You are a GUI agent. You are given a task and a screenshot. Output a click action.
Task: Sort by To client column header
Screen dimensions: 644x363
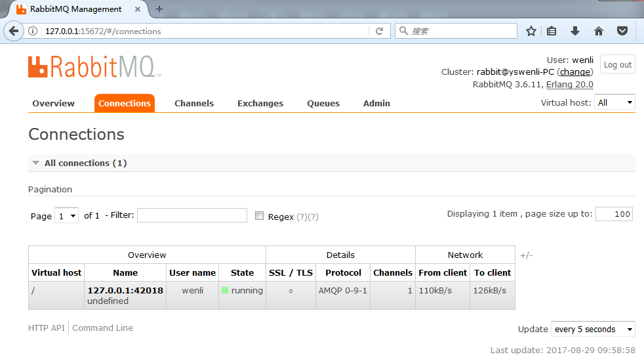(493, 272)
